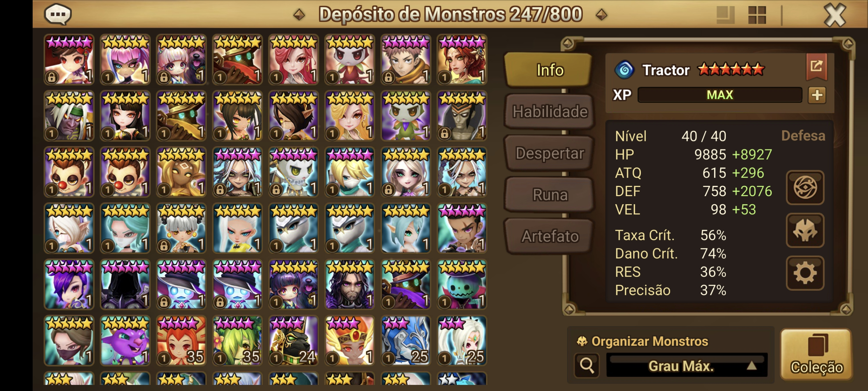Viewport: 868px width, 391px height.
Task: Click the Coleção button
Action: pyautogui.click(x=816, y=354)
